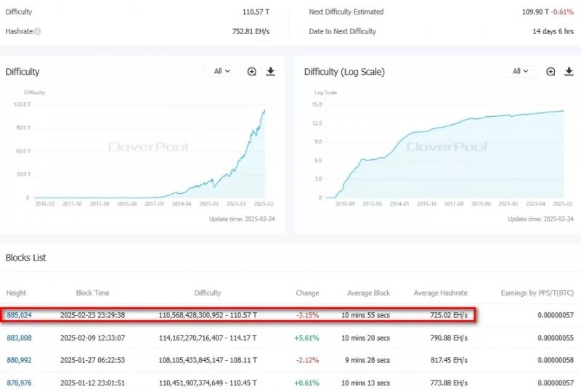The image size is (581, 392).
Task: Click average hashrate 817.45 EH/s
Action: [x=449, y=360]
